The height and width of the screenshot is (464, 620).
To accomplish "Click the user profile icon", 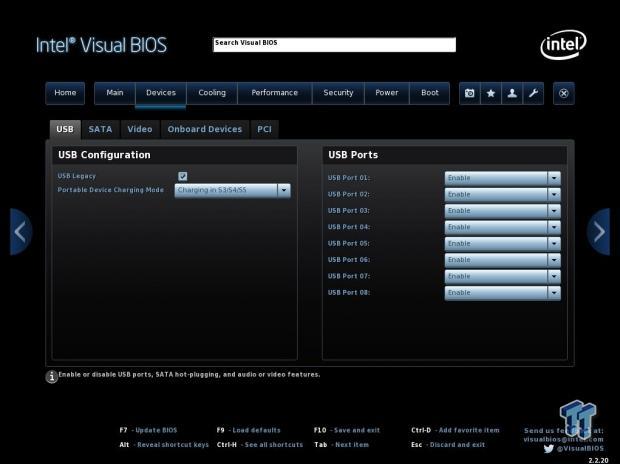I will tap(512, 93).
